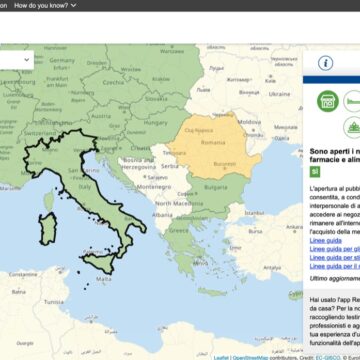Open the country selector dropdown on map
The width and height of the screenshot is (360, 360).
[x=17, y=60]
